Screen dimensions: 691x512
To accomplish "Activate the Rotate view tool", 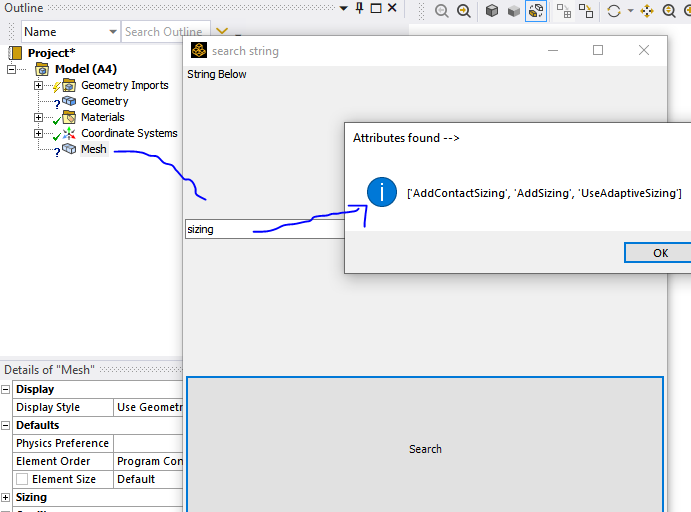I will [x=614, y=11].
